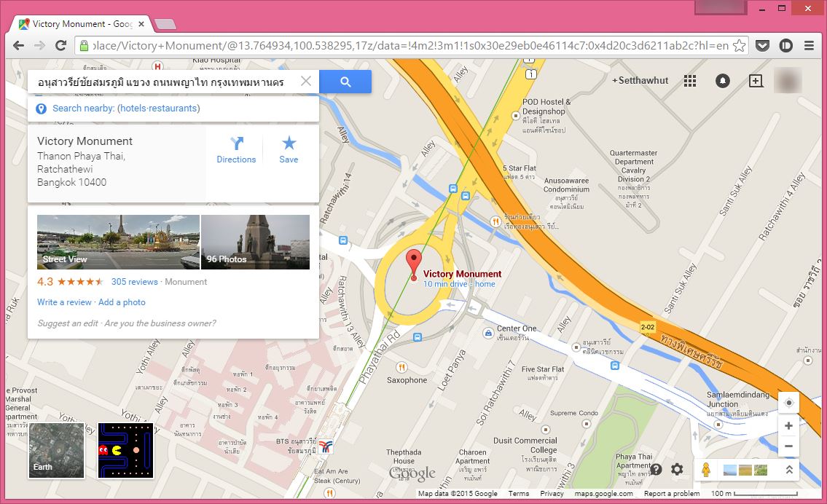Open Directions for Victory Monument
The height and width of the screenshot is (504, 827).
236,150
